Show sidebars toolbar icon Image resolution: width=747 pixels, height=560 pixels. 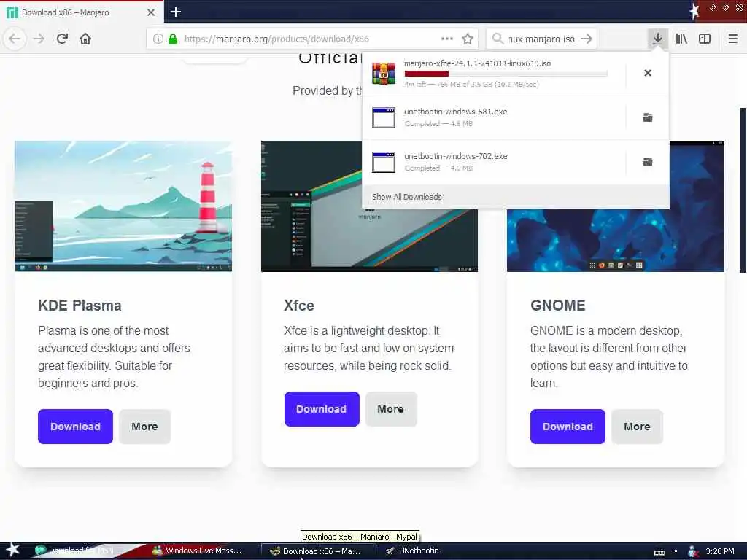click(705, 39)
